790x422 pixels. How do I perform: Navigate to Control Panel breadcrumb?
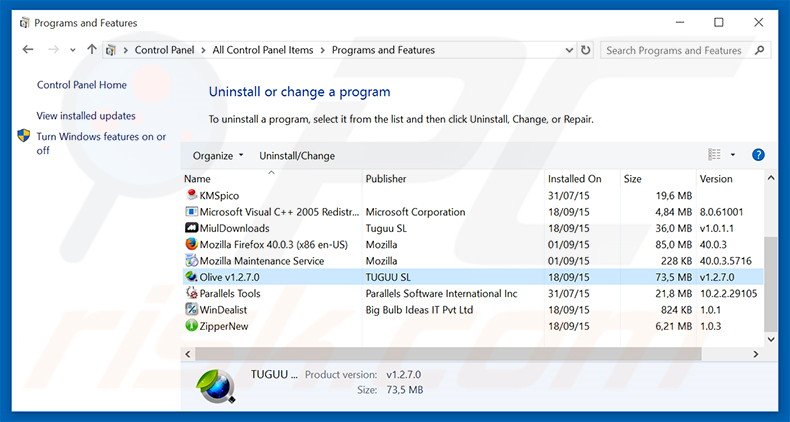(164, 50)
